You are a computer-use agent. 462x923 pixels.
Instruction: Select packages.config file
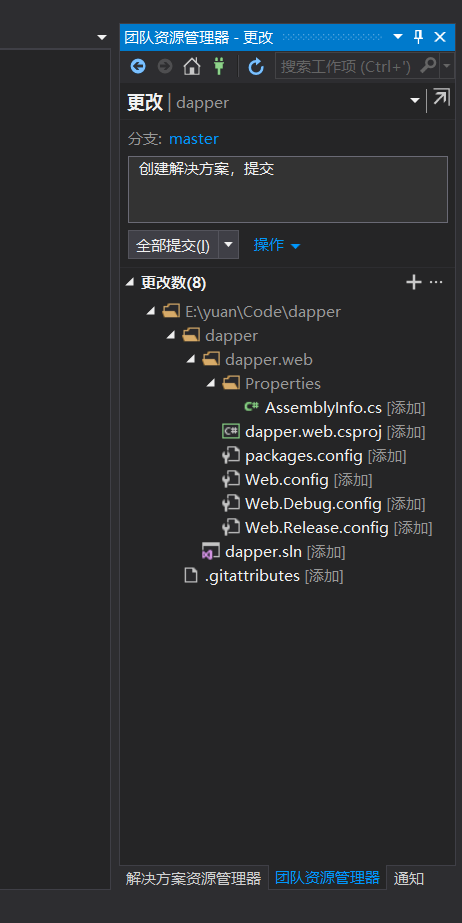pyautogui.click(x=304, y=456)
